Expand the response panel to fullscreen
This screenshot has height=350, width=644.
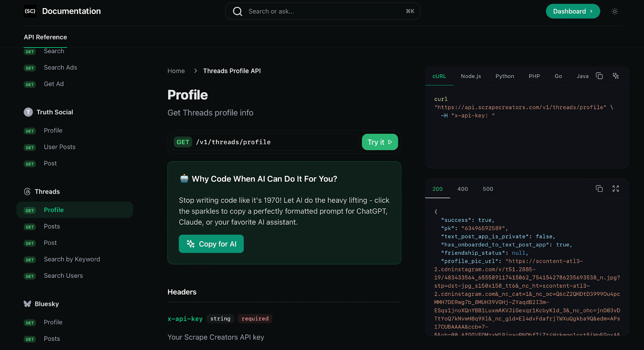[615, 188]
